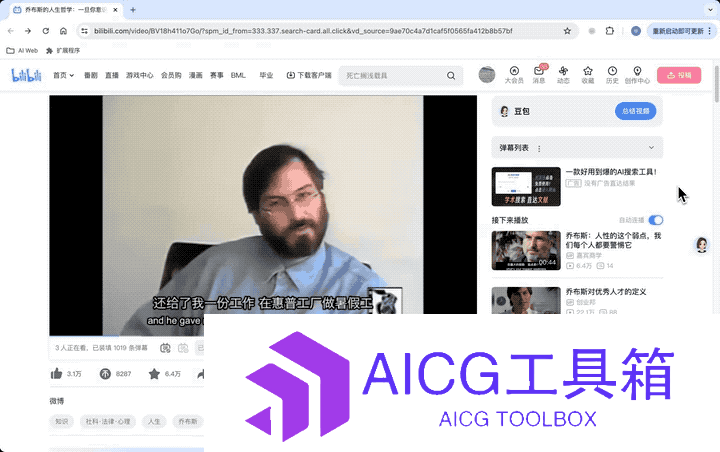The image size is (720, 452).
Task: Click the user avatar in header
Action: pos(487,74)
